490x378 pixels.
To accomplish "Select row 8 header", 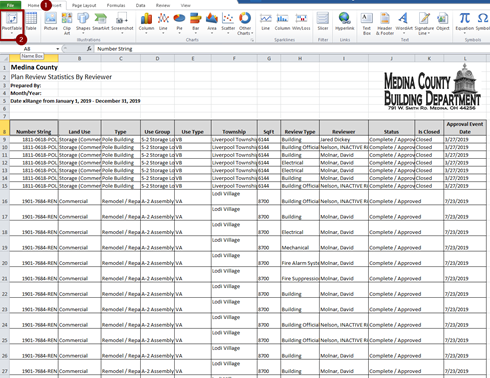I will (5, 128).
